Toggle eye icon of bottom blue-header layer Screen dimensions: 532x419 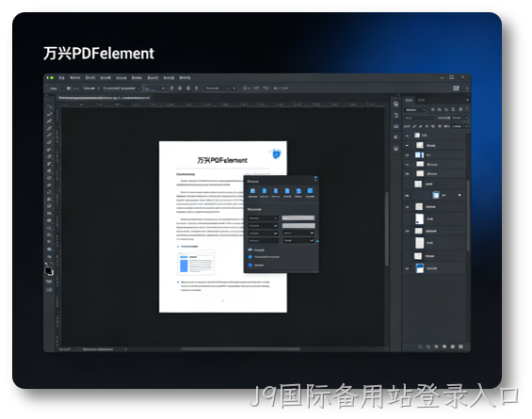(408, 268)
